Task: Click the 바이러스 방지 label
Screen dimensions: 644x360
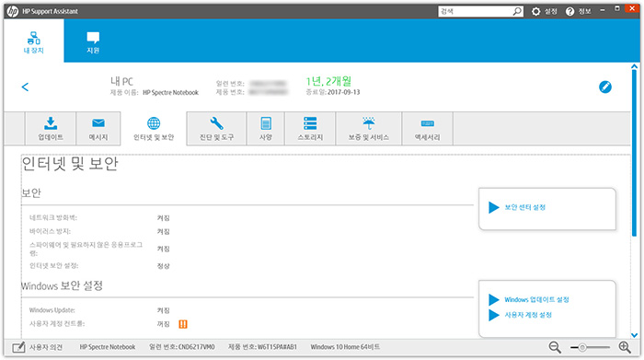Action: [x=50, y=231]
